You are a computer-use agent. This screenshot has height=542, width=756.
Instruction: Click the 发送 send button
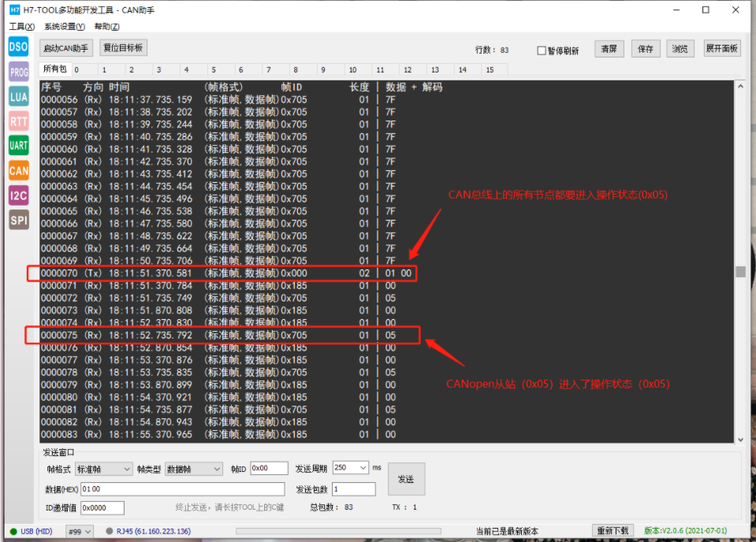coord(405,478)
